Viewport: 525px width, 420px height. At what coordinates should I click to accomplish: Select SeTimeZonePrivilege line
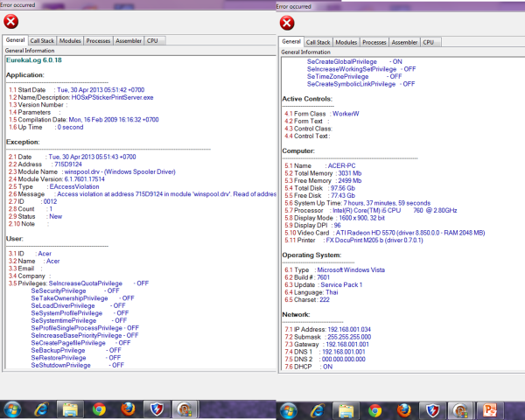coord(354,76)
